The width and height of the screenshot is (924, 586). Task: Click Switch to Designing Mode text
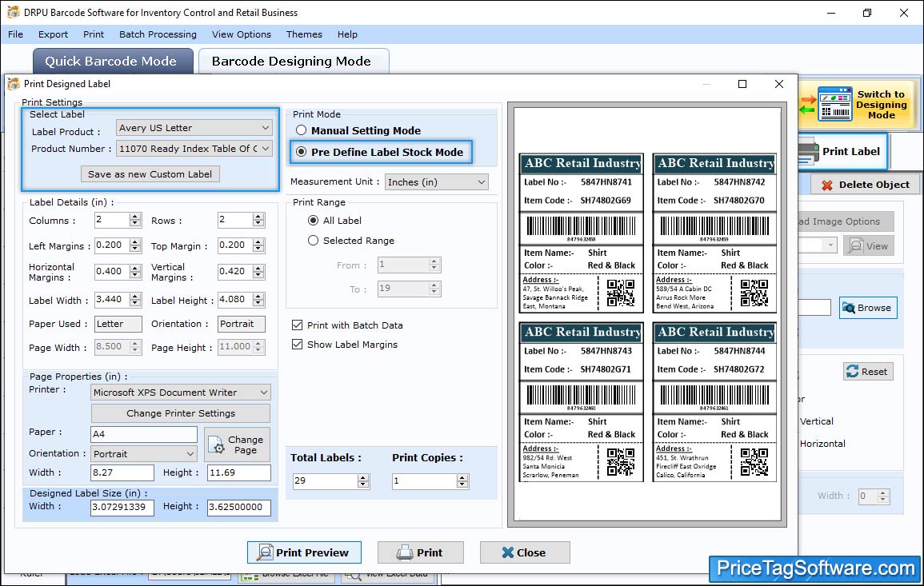coord(881,104)
